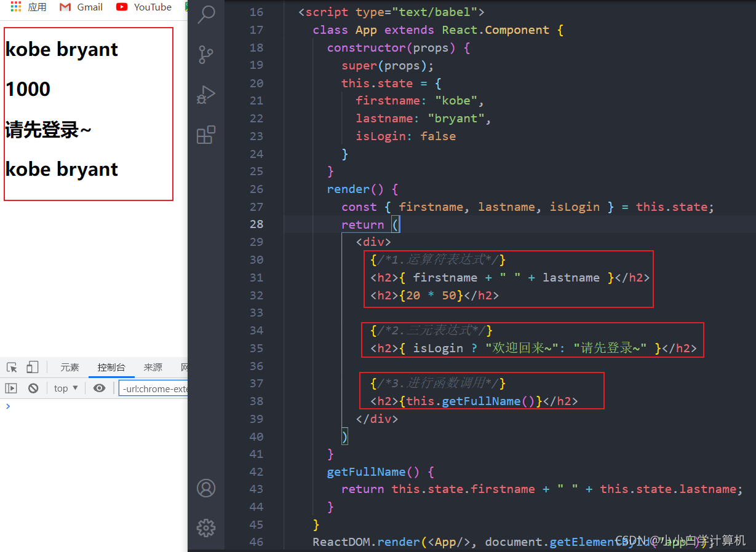Click the 'lastname: "bryant",' code line
Image resolution: width=756 pixels, height=552 pixels.
tap(424, 119)
